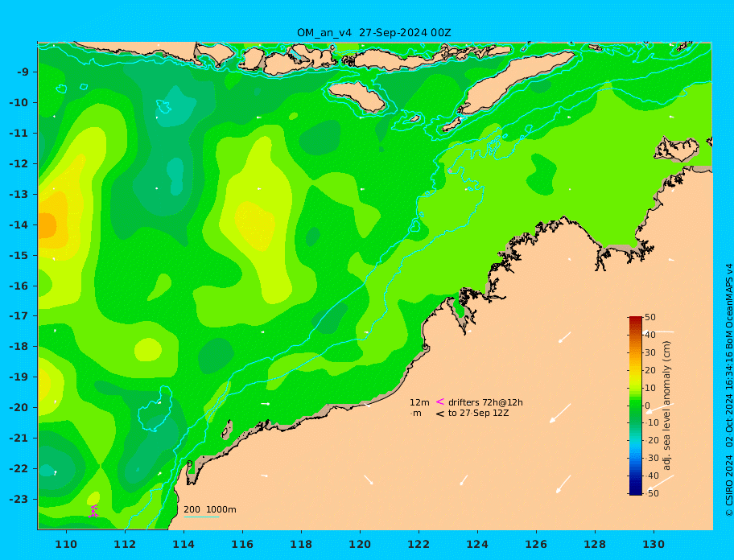Click the '12m' label in drifter legend

(419, 402)
